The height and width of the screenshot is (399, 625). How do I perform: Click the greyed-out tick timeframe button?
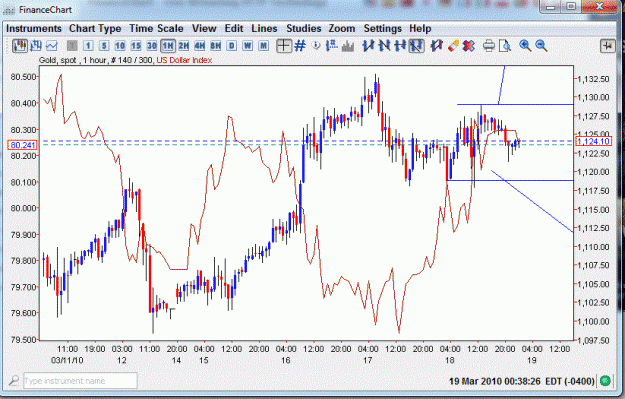72,46
